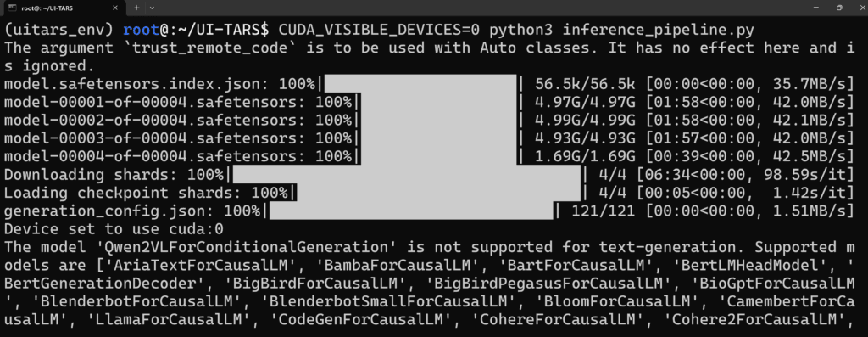Click the (uitars_env) prompt prefix
Image resolution: width=868 pixels, height=337 pixels.
pyautogui.click(x=59, y=30)
